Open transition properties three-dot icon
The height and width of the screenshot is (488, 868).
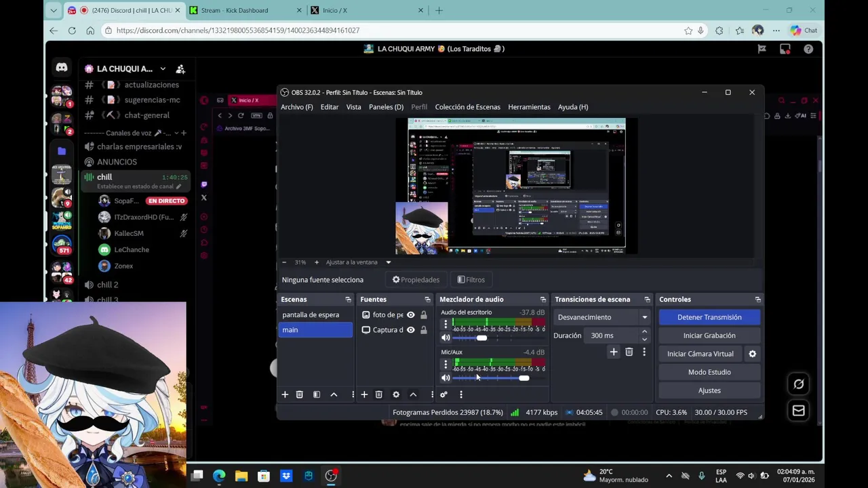pos(644,352)
